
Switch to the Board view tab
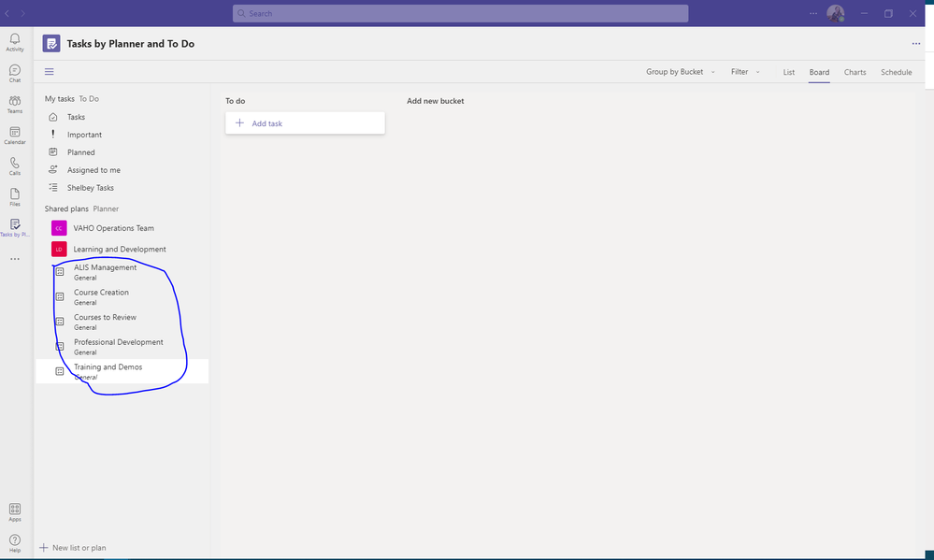[x=819, y=72]
